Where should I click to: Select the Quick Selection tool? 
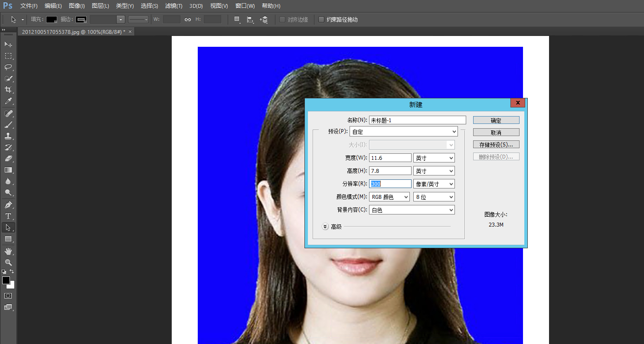[8, 78]
